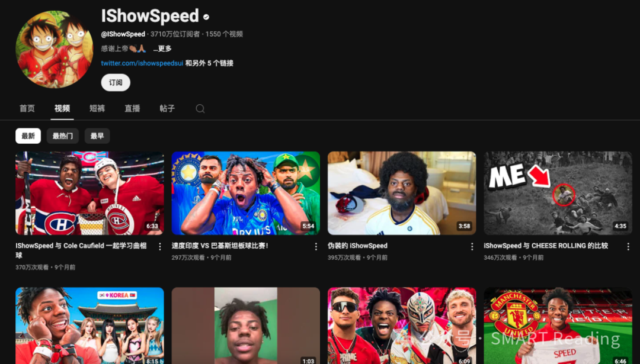Open the IShowSpeed channel avatar
The width and height of the screenshot is (640, 364).
[55, 49]
